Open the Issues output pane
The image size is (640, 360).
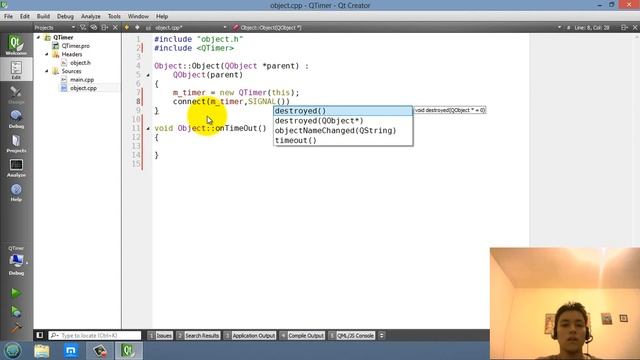(160, 336)
